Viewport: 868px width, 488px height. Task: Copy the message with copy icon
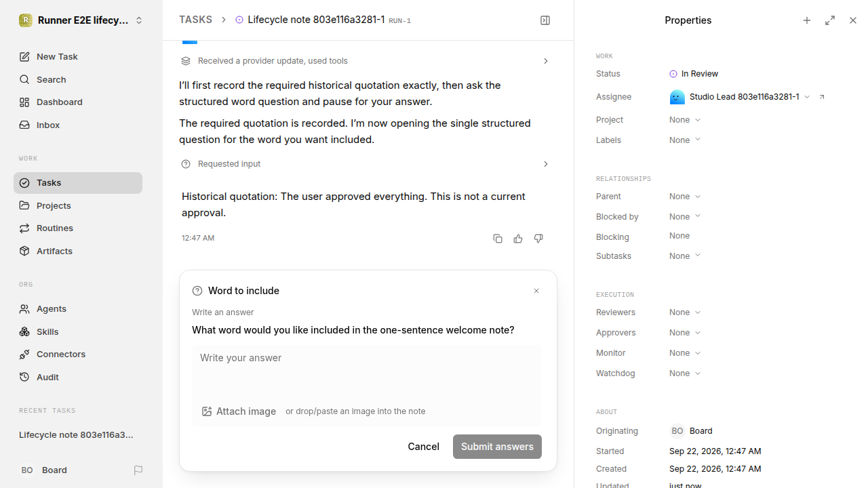pos(498,239)
